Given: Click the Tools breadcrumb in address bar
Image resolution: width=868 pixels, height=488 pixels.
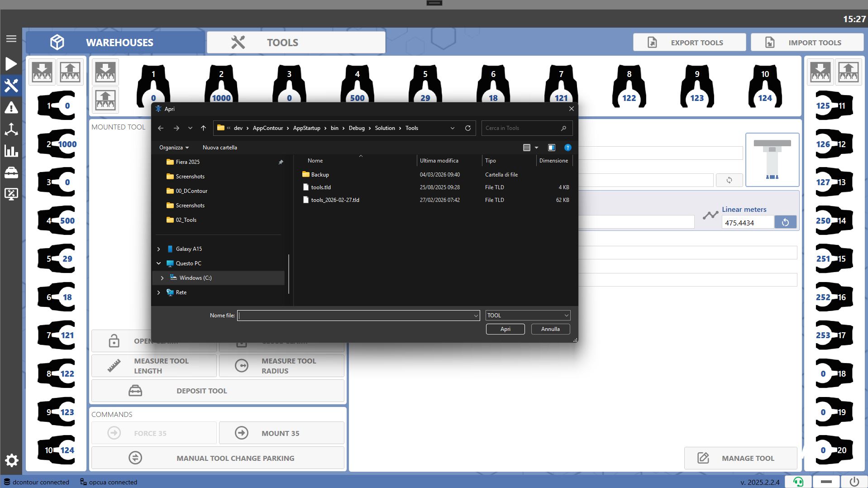Looking at the screenshot, I should pyautogui.click(x=411, y=128).
